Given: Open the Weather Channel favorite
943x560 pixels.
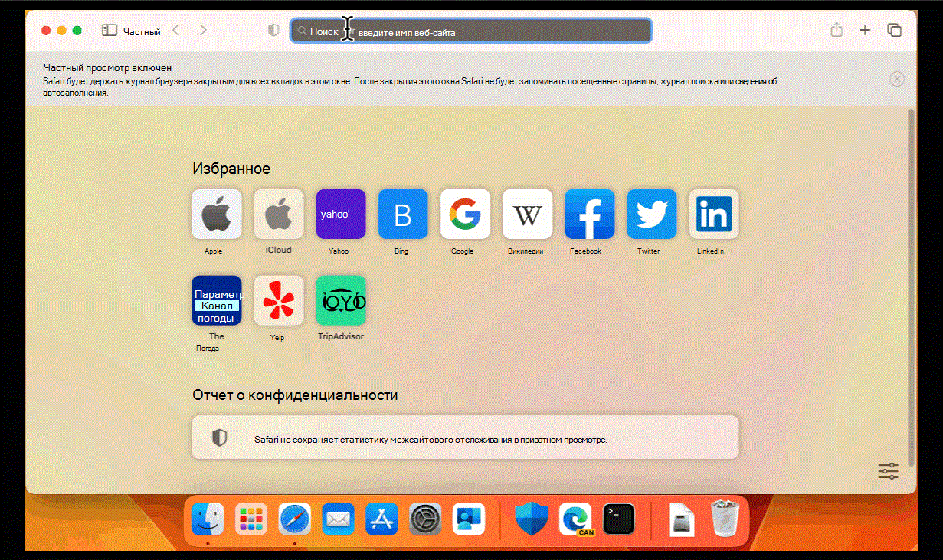Looking at the screenshot, I should [217, 300].
